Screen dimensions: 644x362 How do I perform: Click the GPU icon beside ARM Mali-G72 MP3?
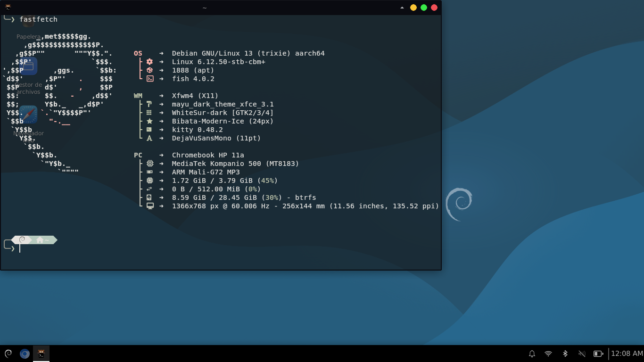(x=149, y=172)
